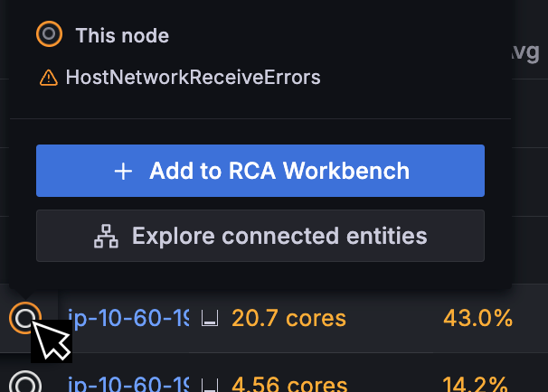The width and height of the screenshot is (548, 392).
Task: Click the This node heading label
Action: [122, 36]
